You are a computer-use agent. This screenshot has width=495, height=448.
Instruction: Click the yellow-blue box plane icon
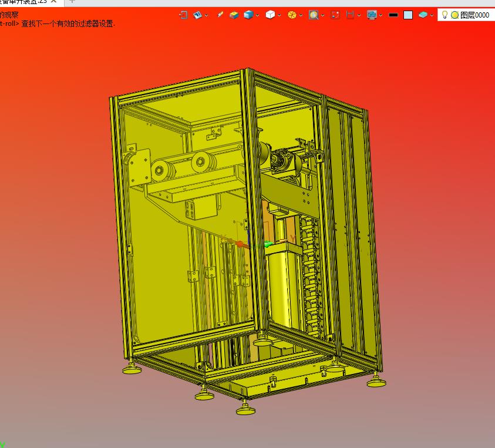(234, 15)
